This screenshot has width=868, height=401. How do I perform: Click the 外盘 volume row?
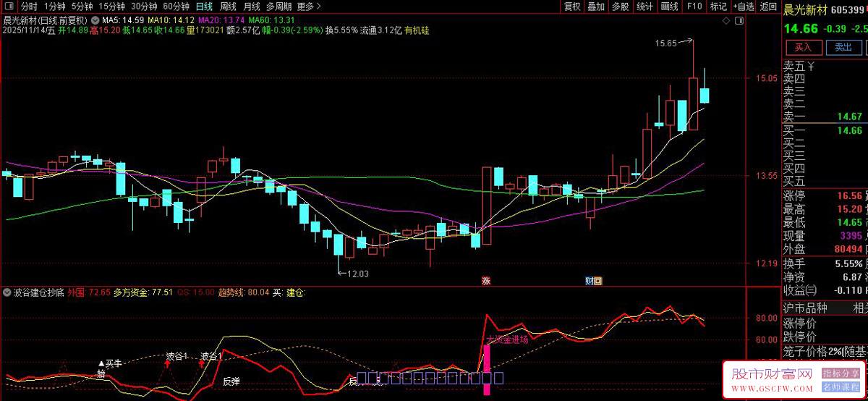pyautogui.click(x=825, y=250)
